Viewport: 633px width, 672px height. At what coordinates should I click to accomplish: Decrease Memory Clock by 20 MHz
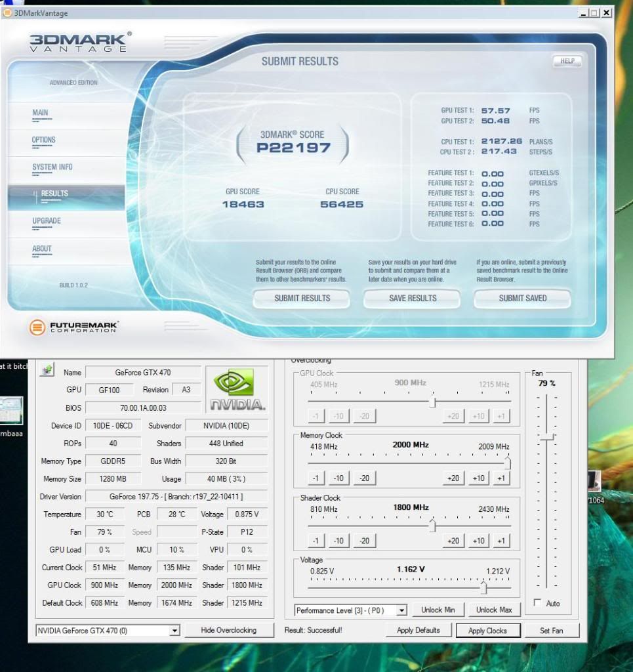coord(365,478)
